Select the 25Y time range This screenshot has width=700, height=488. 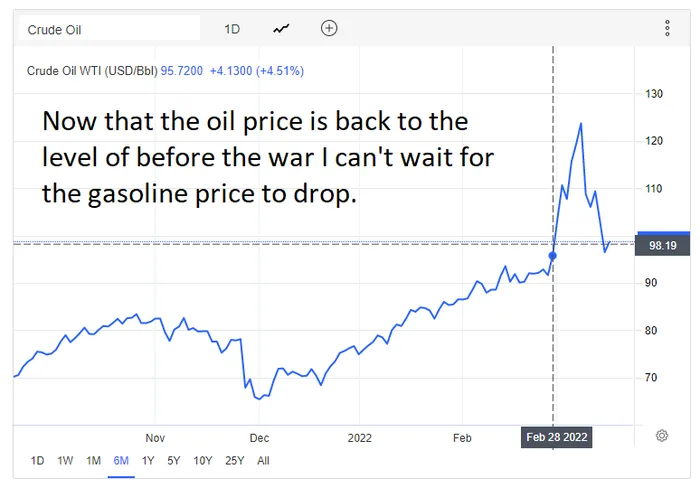[x=234, y=461]
